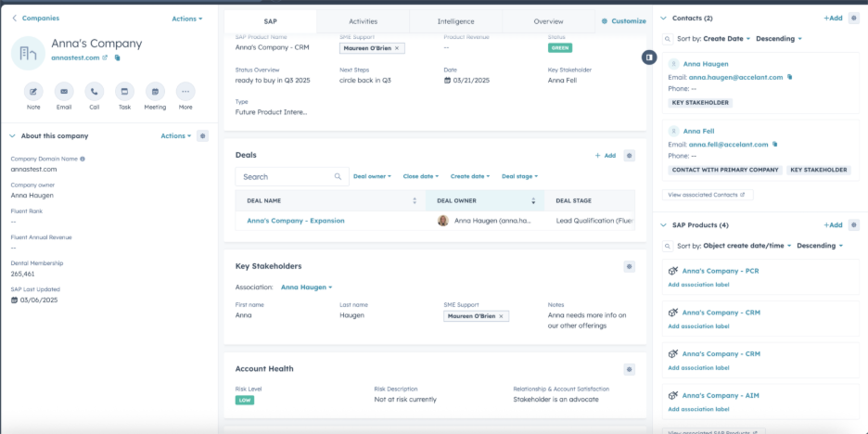Open the Deal stage filter dropdown

[x=519, y=176]
